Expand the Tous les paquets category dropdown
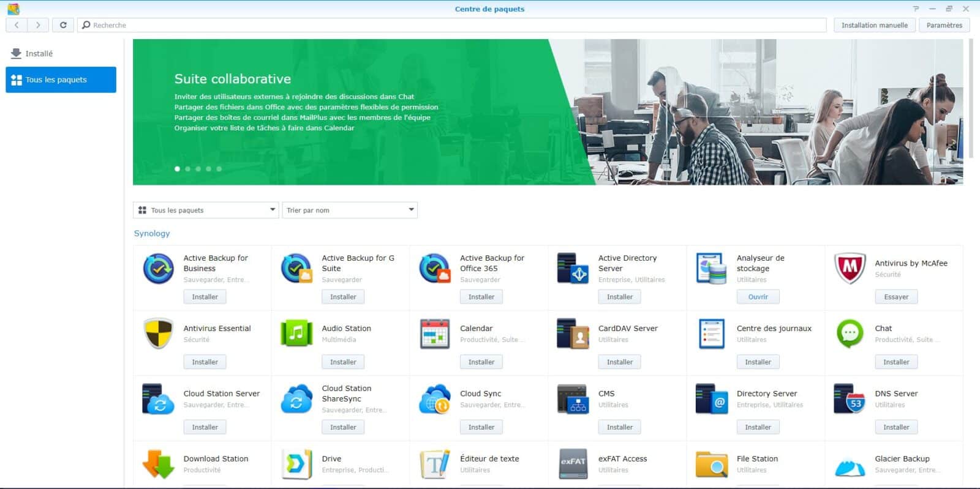The width and height of the screenshot is (980, 489). (x=206, y=210)
